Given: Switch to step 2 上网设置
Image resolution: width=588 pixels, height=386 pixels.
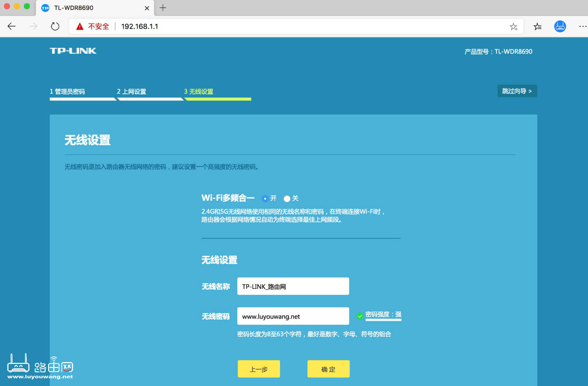Looking at the screenshot, I should click(132, 91).
